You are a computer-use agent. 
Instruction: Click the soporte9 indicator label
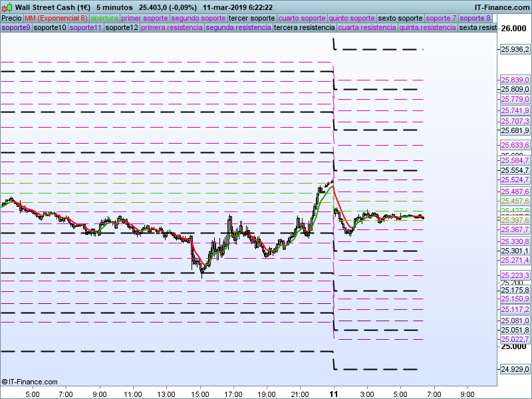(x=16, y=27)
